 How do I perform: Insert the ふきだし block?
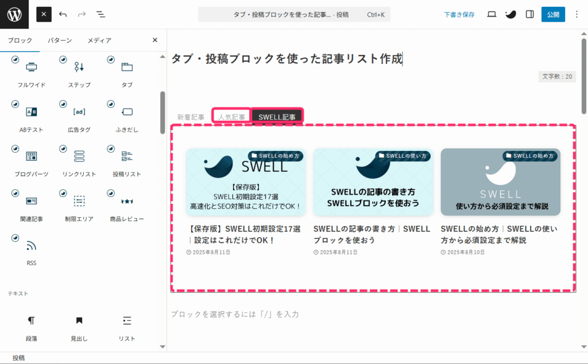click(x=127, y=118)
